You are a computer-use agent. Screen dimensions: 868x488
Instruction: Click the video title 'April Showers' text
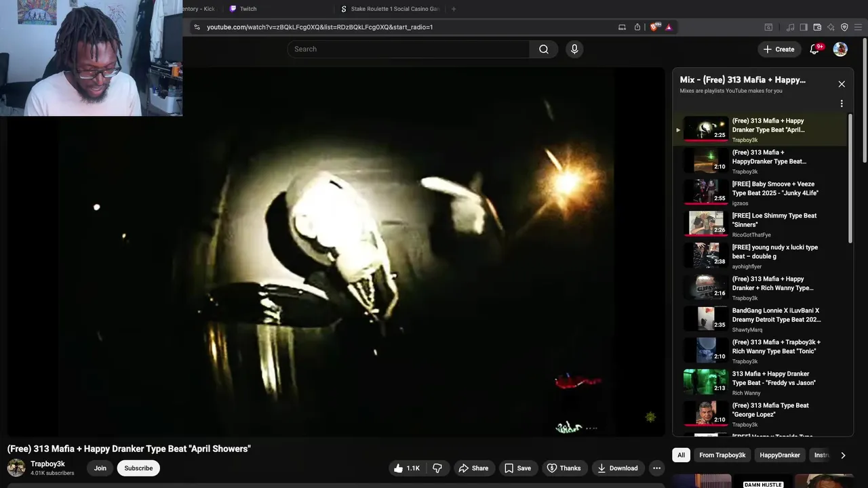pyautogui.click(x=129, y=449)
